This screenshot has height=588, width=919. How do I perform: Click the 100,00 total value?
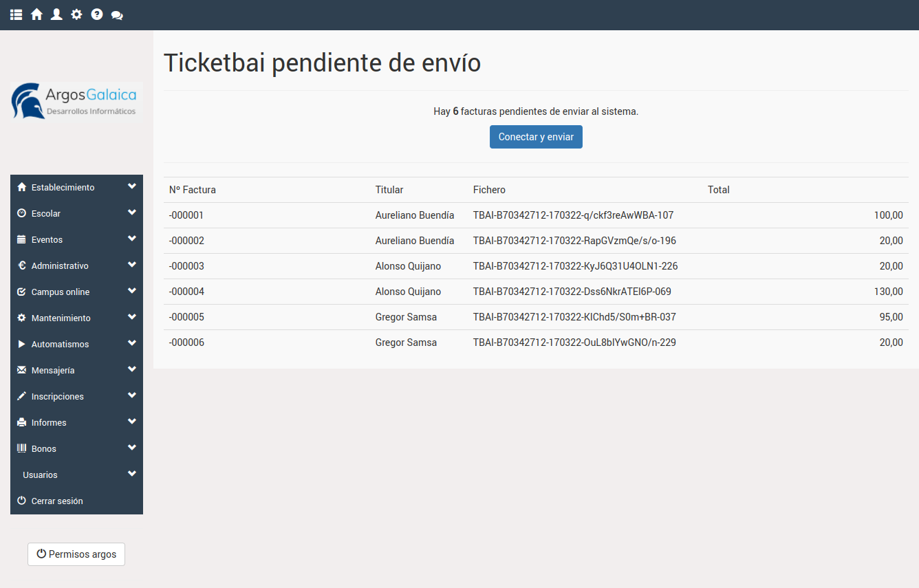[x=889, y=215]
